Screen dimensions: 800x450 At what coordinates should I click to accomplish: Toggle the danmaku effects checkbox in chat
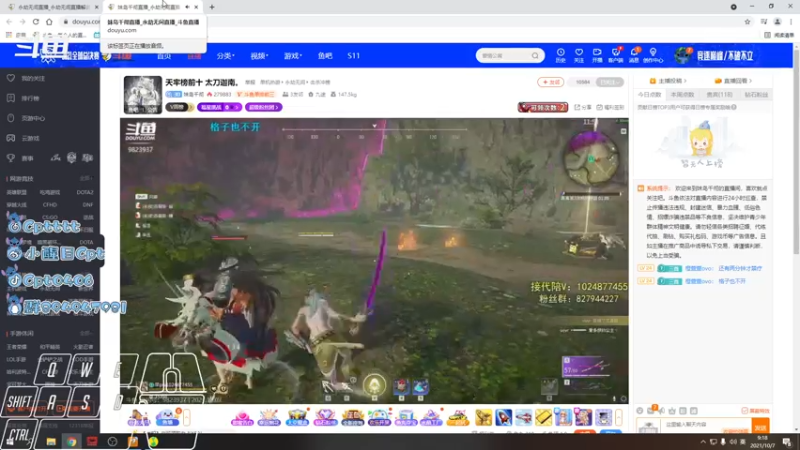(744, 411)
